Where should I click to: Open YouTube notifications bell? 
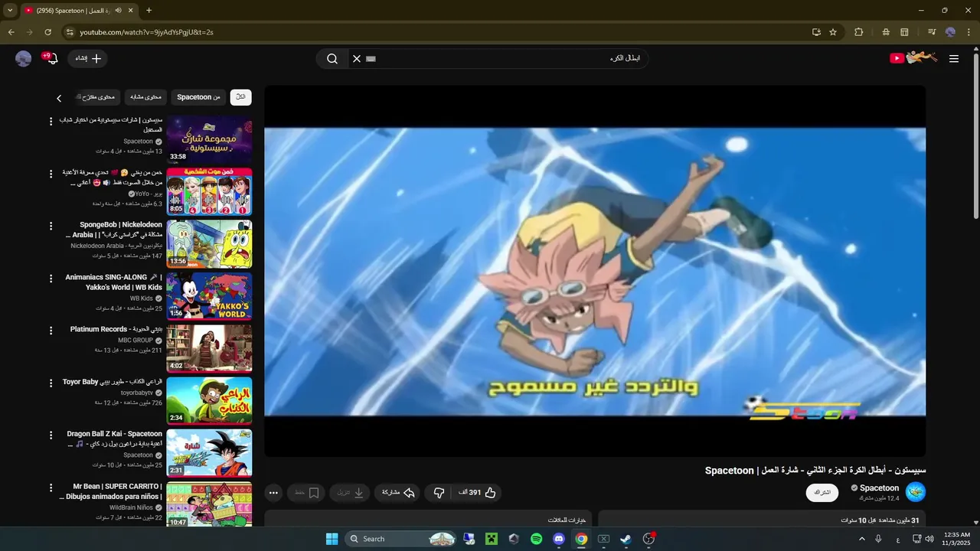pyautogui.click(x=51, y=58)
